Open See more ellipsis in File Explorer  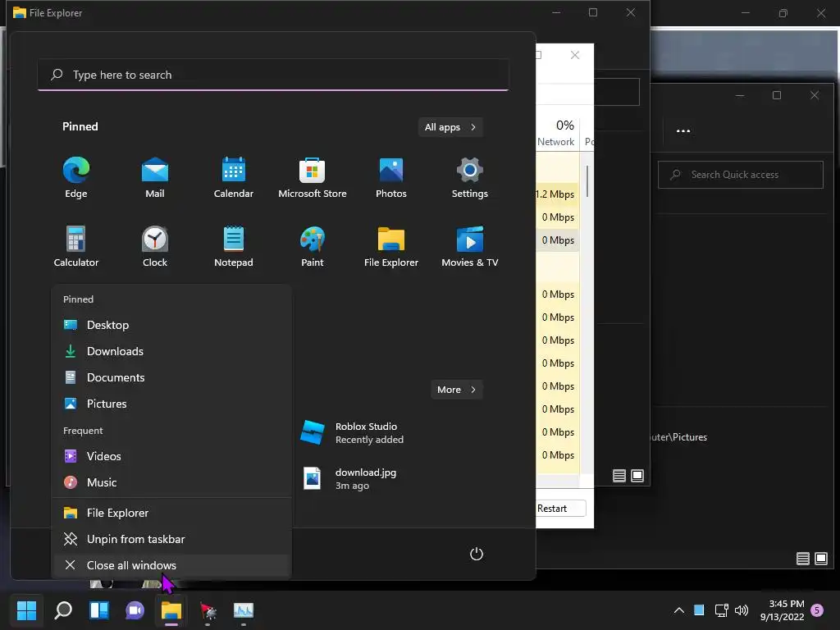click(x=683, y=130)
